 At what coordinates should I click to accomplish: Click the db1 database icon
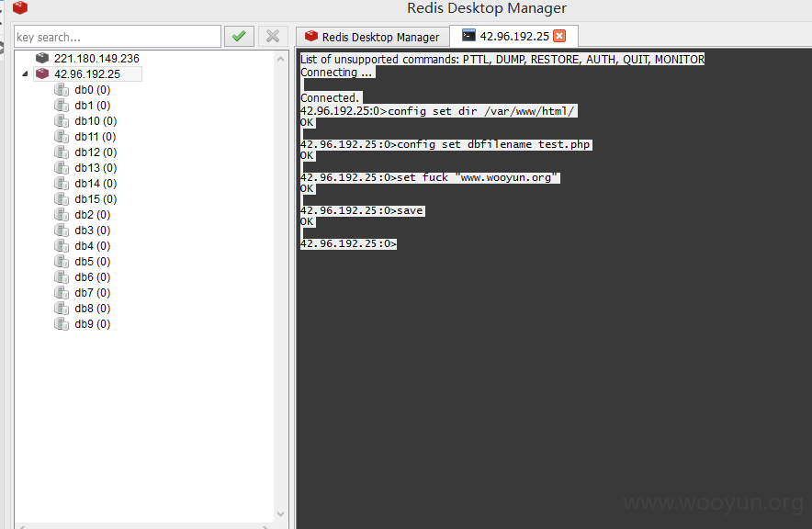point(62,105)
